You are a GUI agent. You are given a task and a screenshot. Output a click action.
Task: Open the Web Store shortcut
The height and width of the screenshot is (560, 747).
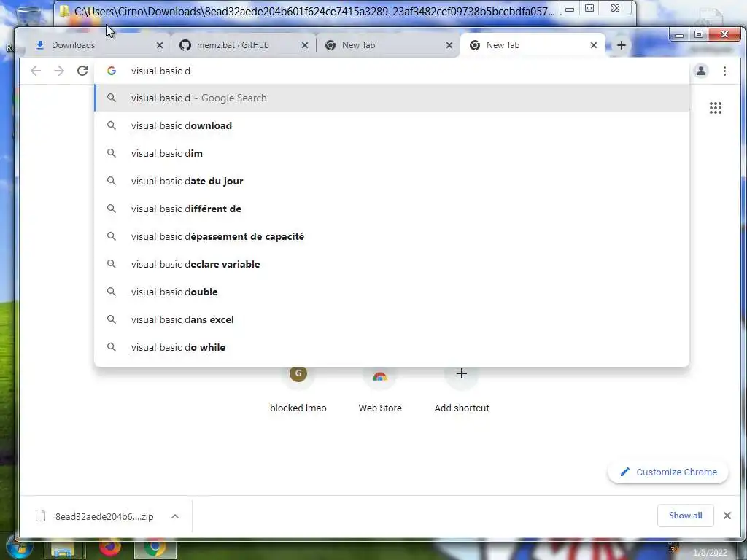click(x=379, y=388)
